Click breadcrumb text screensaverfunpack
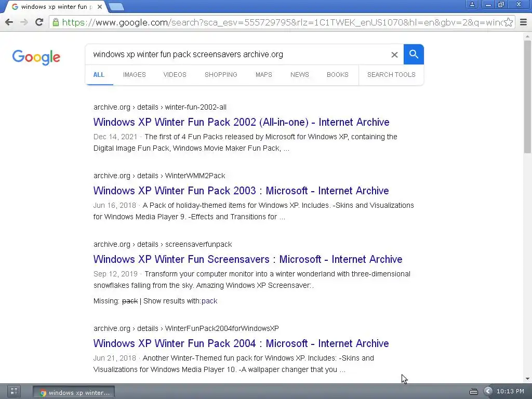532x399 pixels. pos(198,244)
